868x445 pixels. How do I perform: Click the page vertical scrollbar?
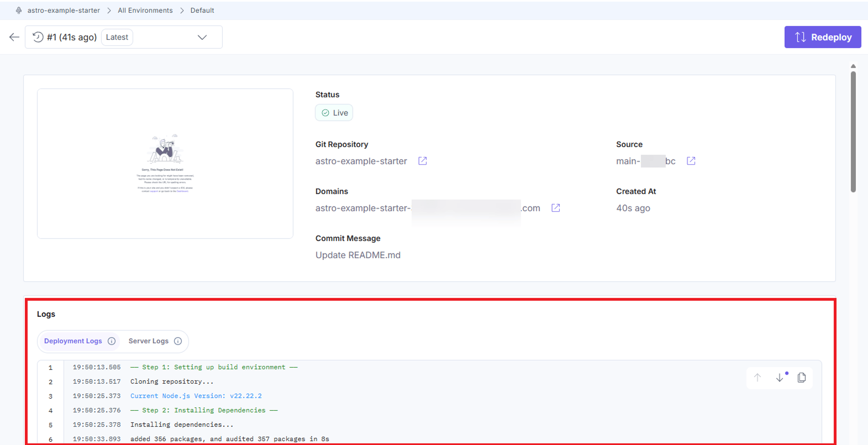tap(853, 131)
